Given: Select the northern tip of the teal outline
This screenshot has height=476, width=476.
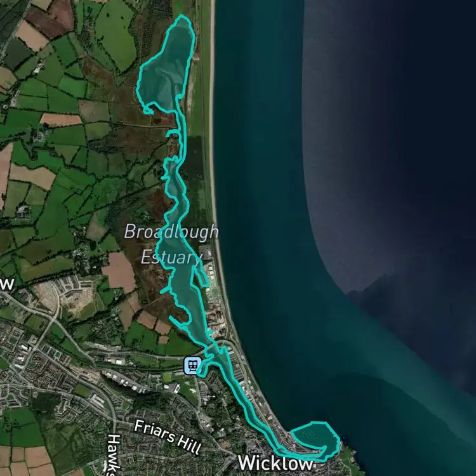Looking at the screenshot, I should point(182,16).
